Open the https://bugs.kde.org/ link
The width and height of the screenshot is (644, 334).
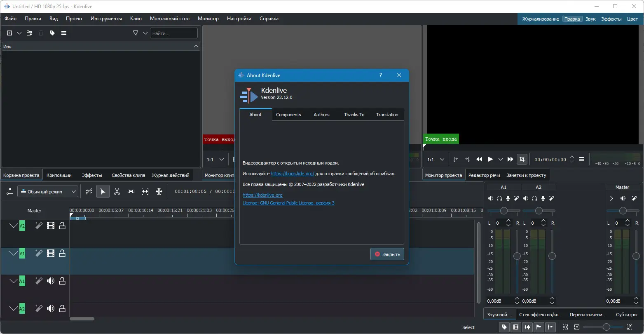pyautogui.click(x=293, y=174)
